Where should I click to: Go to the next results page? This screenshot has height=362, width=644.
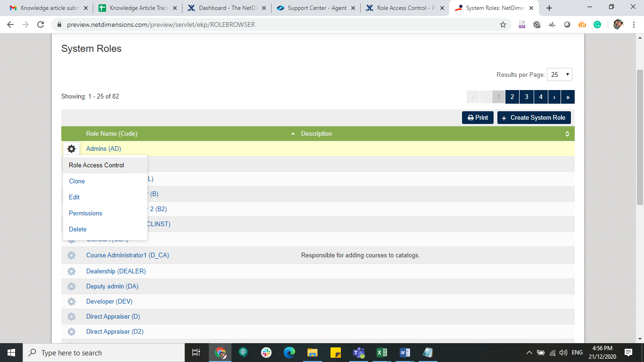coord(554,97)
